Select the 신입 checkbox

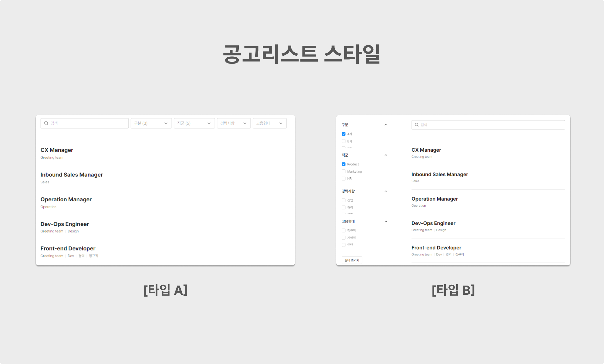[x=344, y=200]
